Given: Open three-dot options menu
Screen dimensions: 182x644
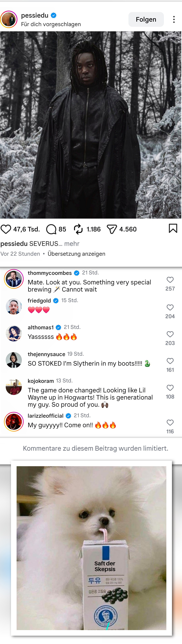Looking at the screenshot, I should click(x=174, y=19).
